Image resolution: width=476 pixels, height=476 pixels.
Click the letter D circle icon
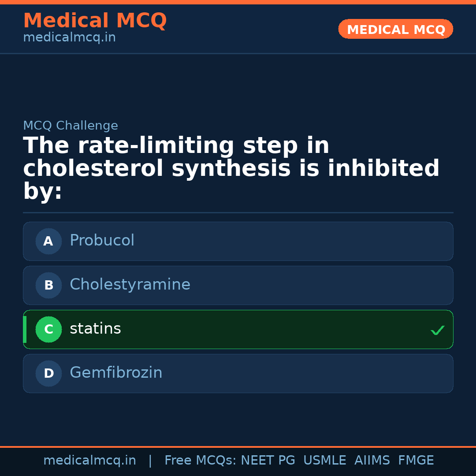pos(48,373)
